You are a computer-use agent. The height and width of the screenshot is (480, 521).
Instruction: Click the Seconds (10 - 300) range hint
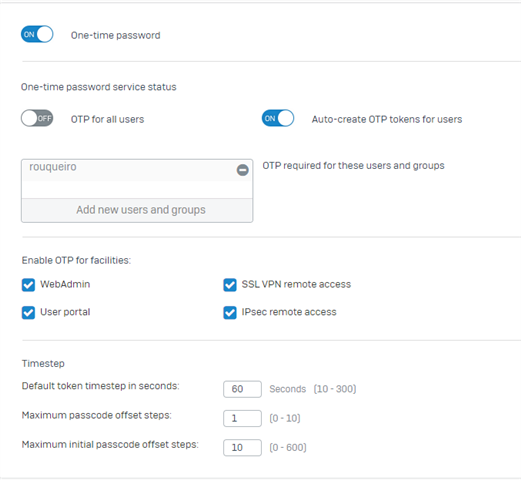313,389
